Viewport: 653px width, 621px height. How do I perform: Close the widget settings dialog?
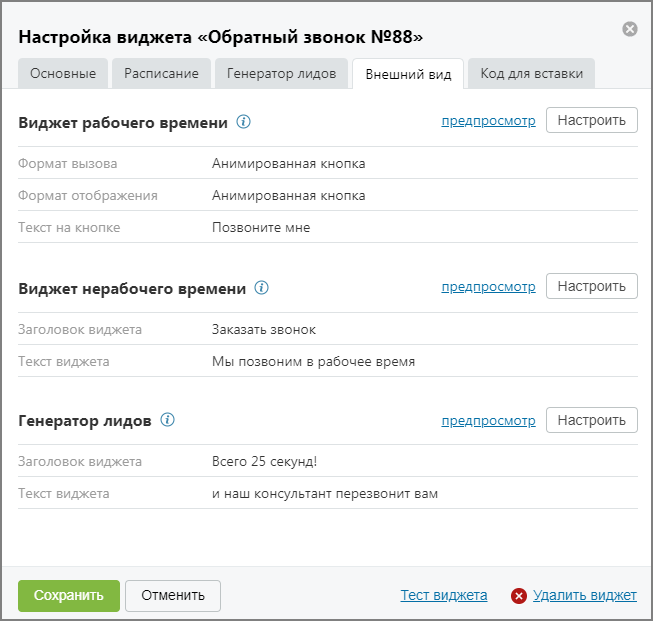[630, 29]
